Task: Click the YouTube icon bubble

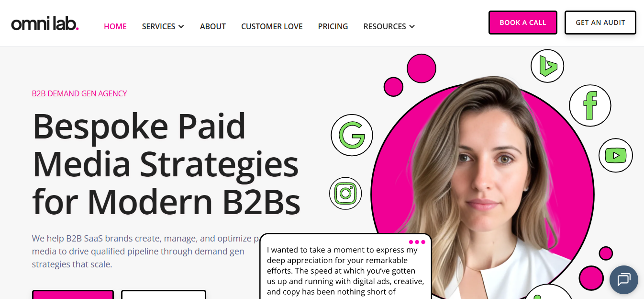Action: [x=616, y=155]
